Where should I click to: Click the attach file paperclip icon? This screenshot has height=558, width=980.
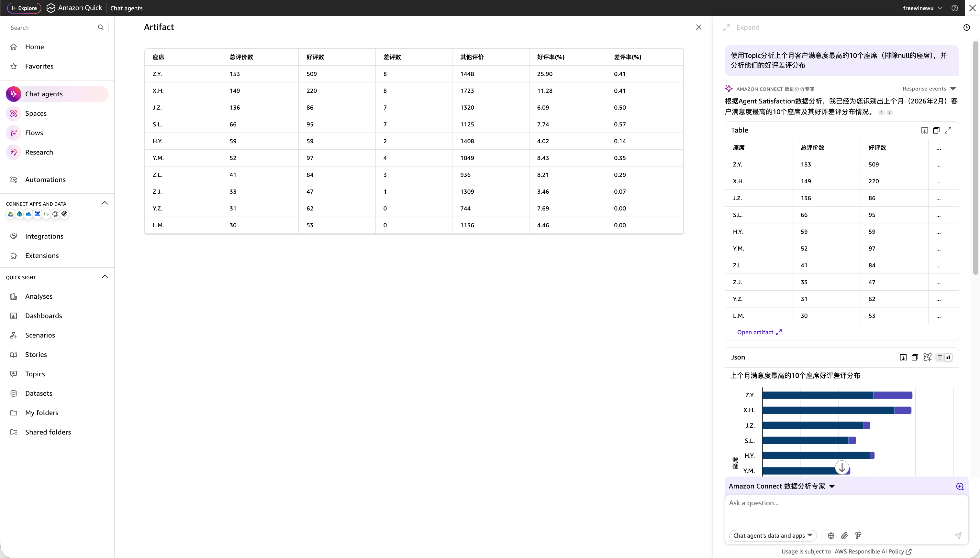[844, 535]
